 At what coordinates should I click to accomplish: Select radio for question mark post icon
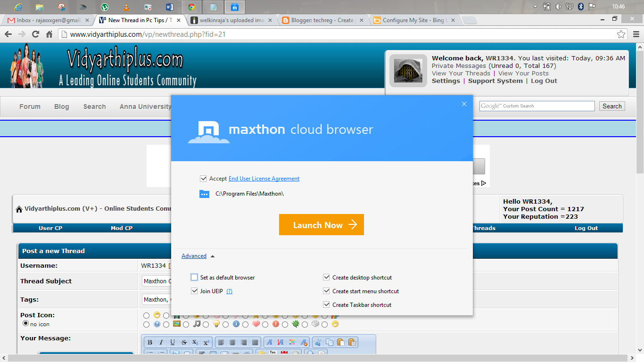point(146,324)
